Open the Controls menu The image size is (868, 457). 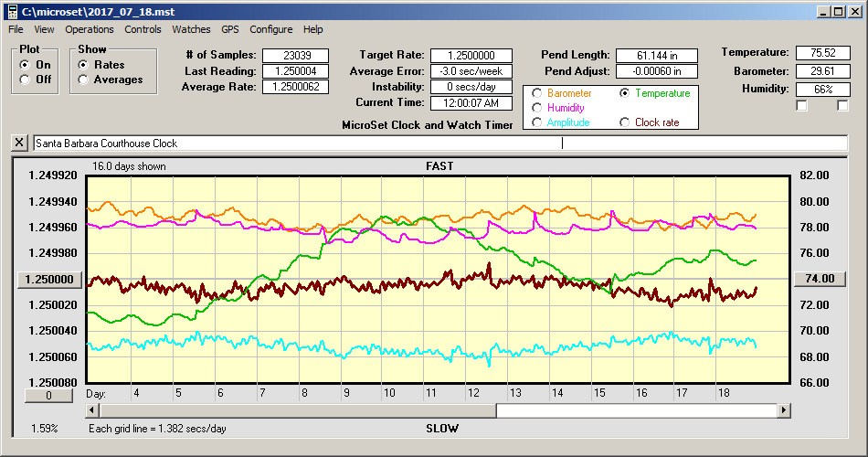click(143, 29)
